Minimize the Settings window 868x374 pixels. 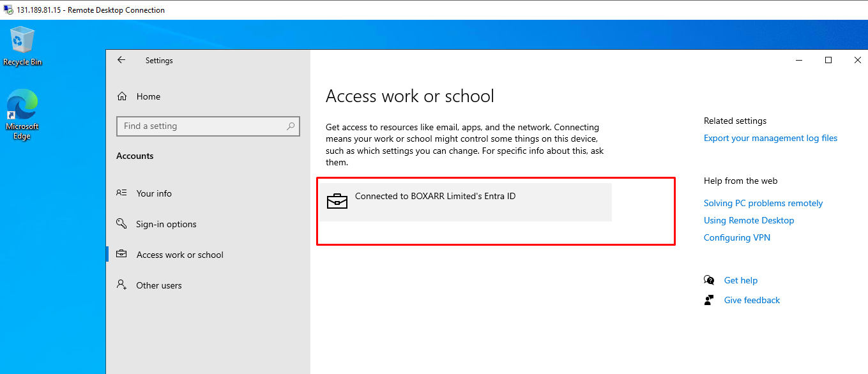click(799, 60)
